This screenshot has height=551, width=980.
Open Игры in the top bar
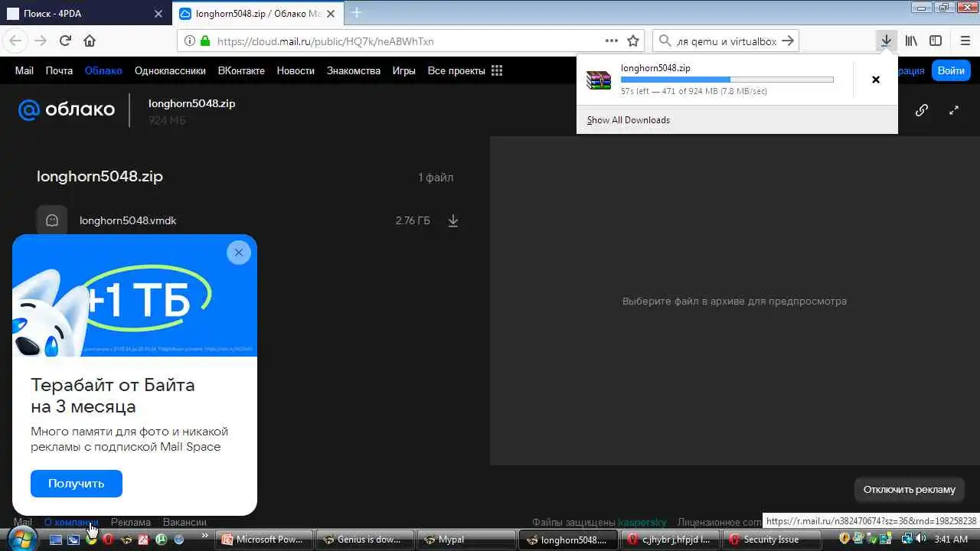pos(404,70)
